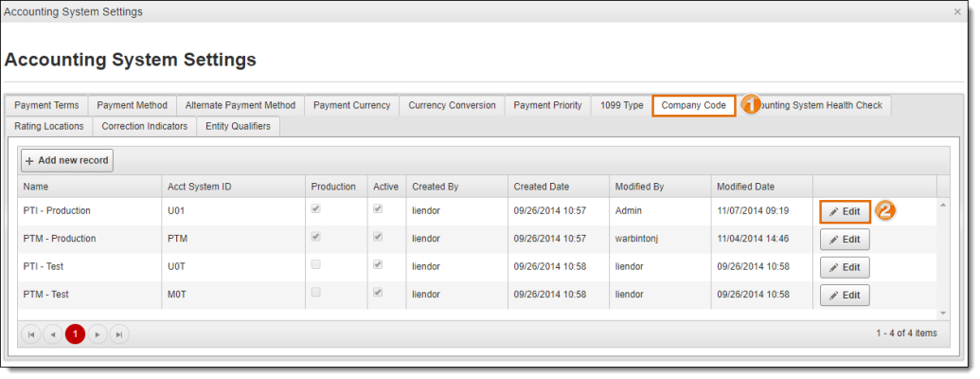Click Add new record button
This screenshot has height=379, width=980.
point(66,161)
